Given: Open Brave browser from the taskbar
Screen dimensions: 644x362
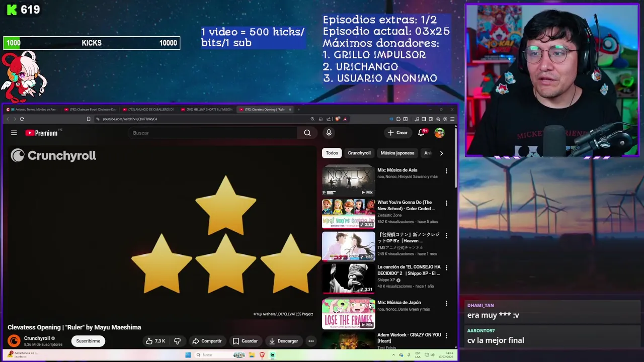Looking at the screenshot, I should tap(262, 355).
